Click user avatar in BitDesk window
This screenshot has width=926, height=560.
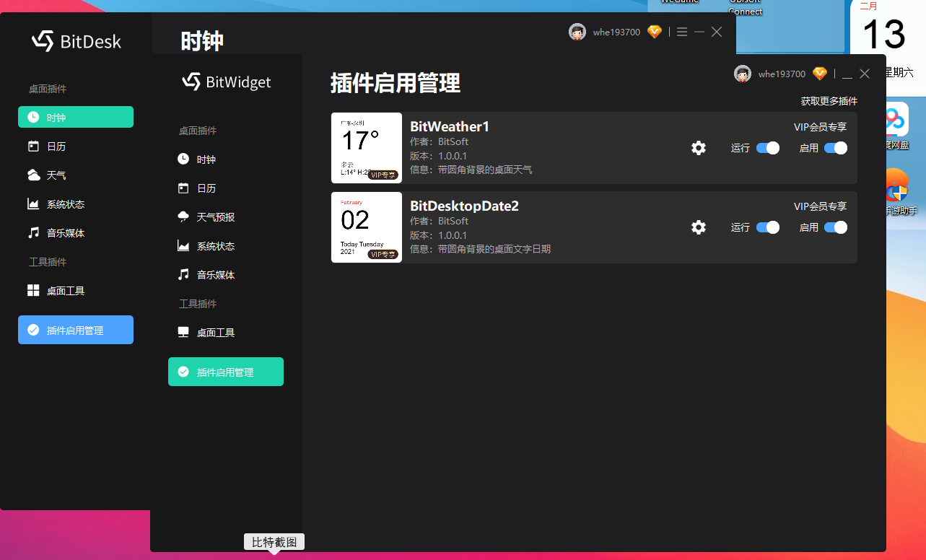[577, 32]
